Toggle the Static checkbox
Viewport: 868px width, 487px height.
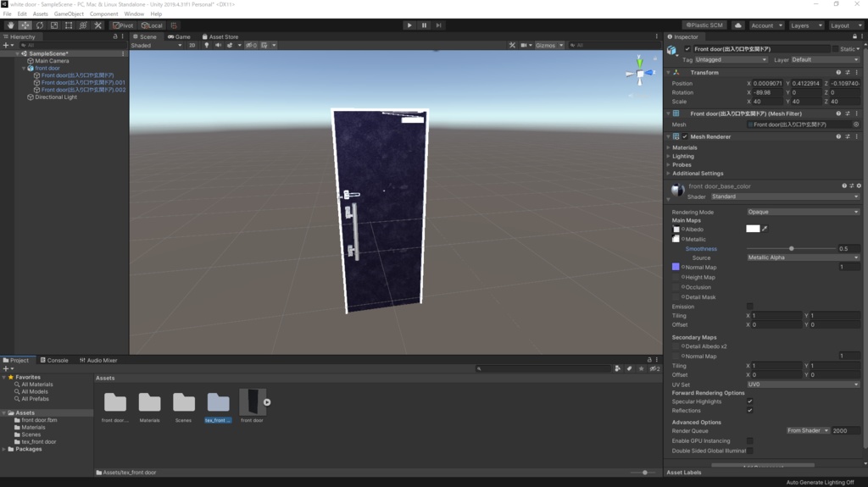click(x=835, y=49)
